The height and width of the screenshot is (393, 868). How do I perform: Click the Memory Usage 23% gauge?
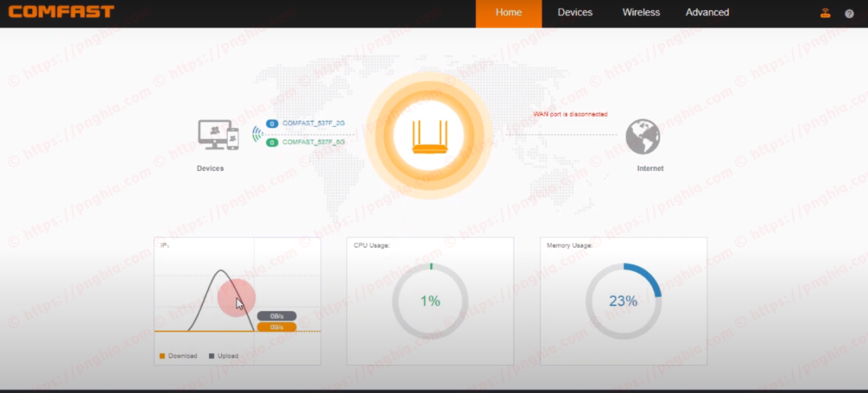tap(624, 301)
